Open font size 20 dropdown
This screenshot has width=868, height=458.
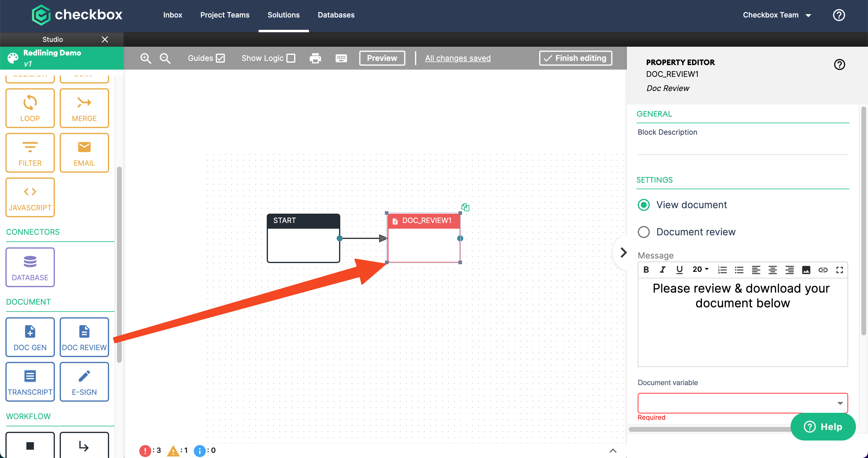tap(700, 269)
